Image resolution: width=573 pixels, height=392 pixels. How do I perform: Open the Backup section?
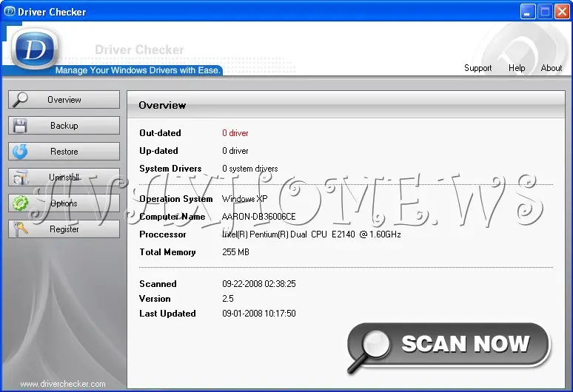(64, 126)
